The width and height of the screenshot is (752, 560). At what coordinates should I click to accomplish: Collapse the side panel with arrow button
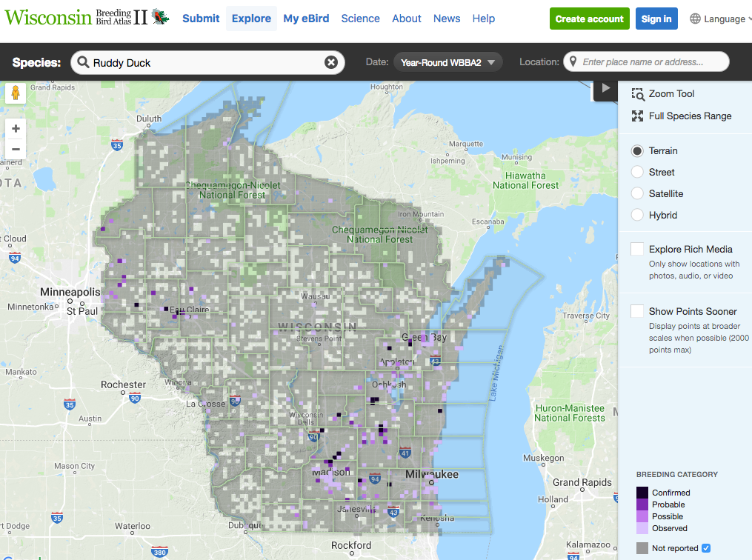(606, 88)
